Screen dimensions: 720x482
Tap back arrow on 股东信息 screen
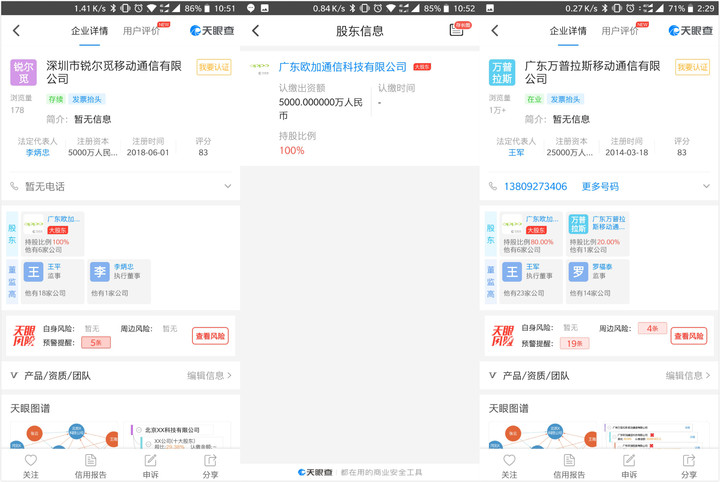pyautogui.click(x=256, y=31)
